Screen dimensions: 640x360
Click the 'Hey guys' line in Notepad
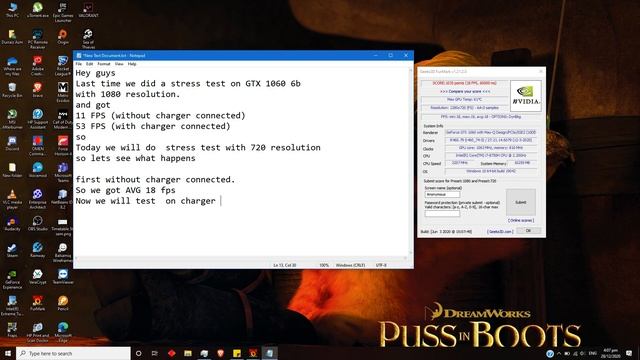click(96, 73)
